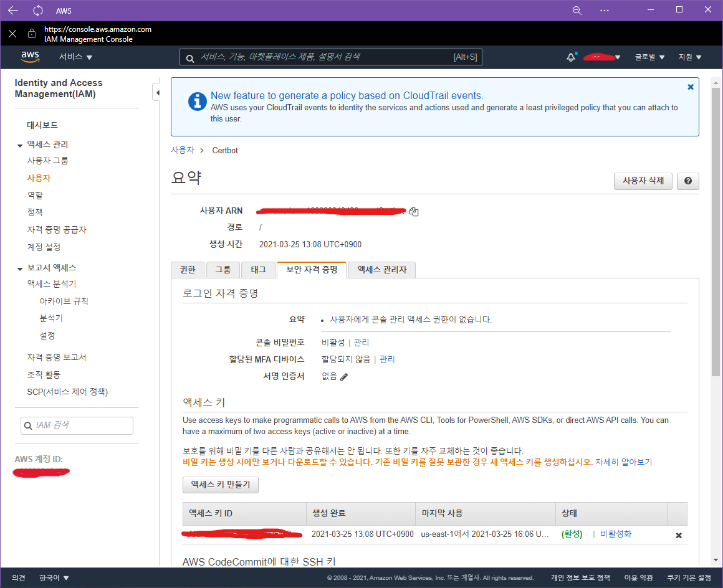This screenshot has width=723, height=588.
Task: Go back with the browser back arrow
Action: click(x=13, y=10)
